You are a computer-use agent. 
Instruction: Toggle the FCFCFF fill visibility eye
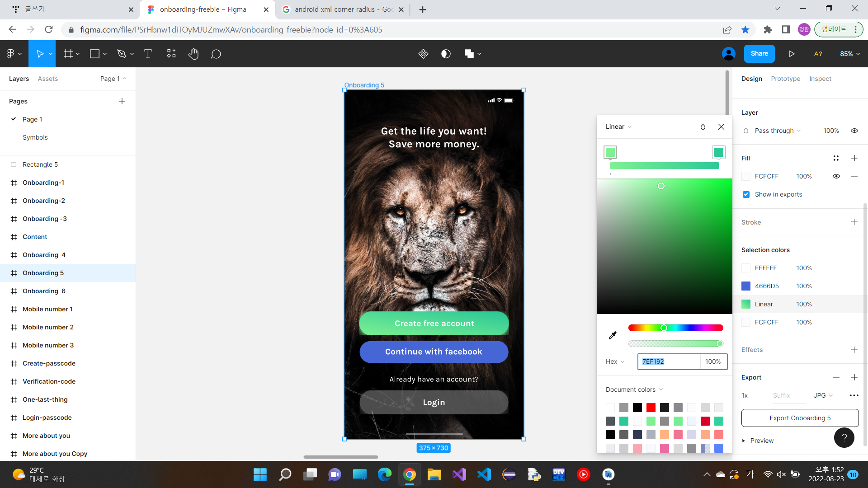(x=836, y=176)
